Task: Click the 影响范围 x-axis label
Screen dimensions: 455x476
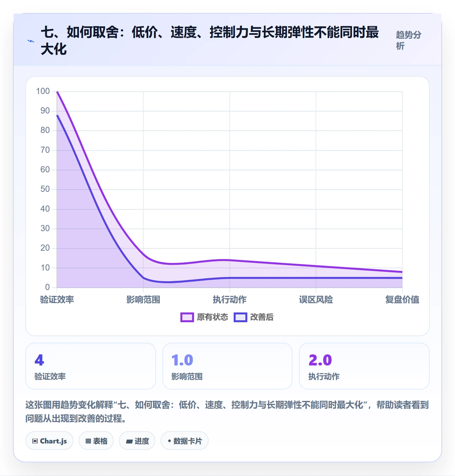Action: (143, 299)
